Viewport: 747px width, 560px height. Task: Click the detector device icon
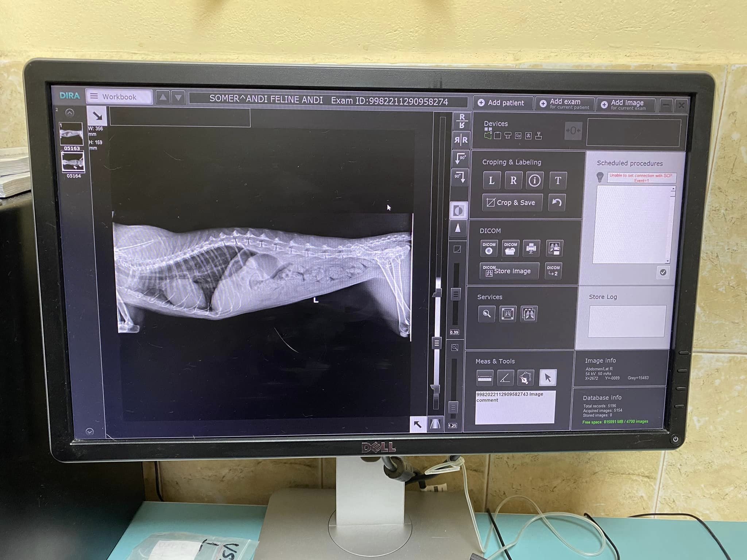(498, 136)
